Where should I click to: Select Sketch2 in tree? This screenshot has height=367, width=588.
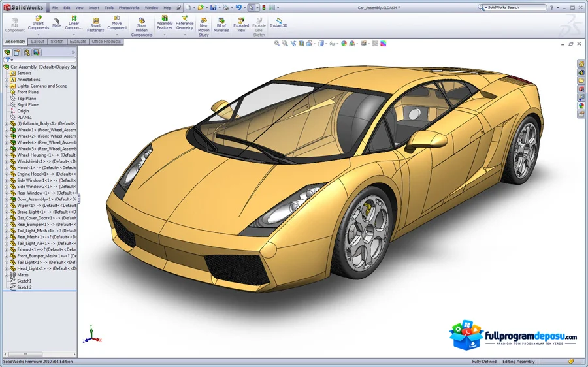click(x=24, y=287)
